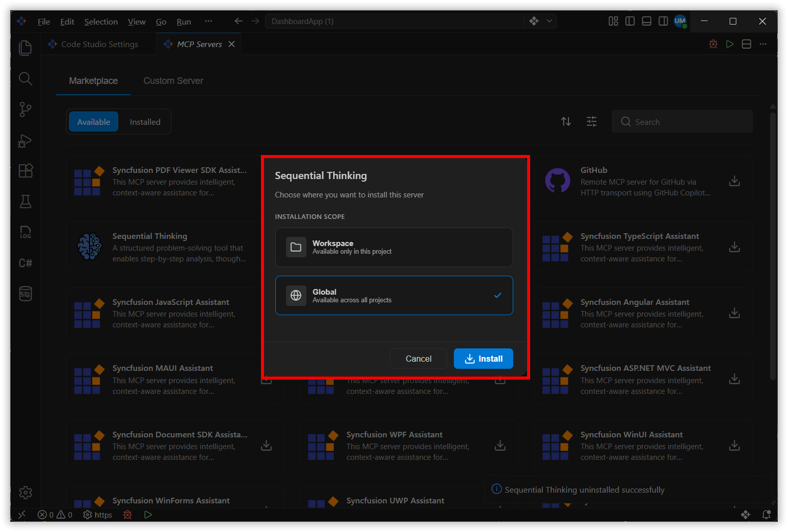Screen dimensions: 788x532
Task: Click the https status bar item
Action: (98, 515)
